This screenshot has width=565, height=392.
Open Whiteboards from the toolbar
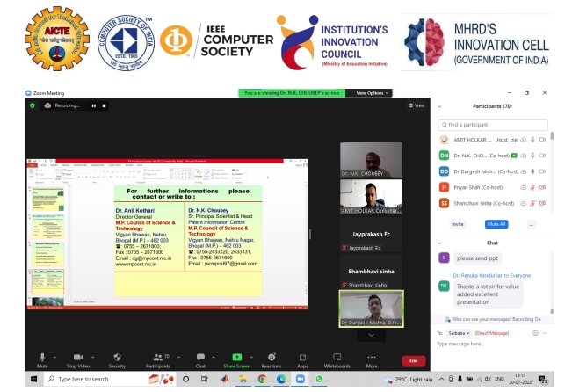point(337,360)
